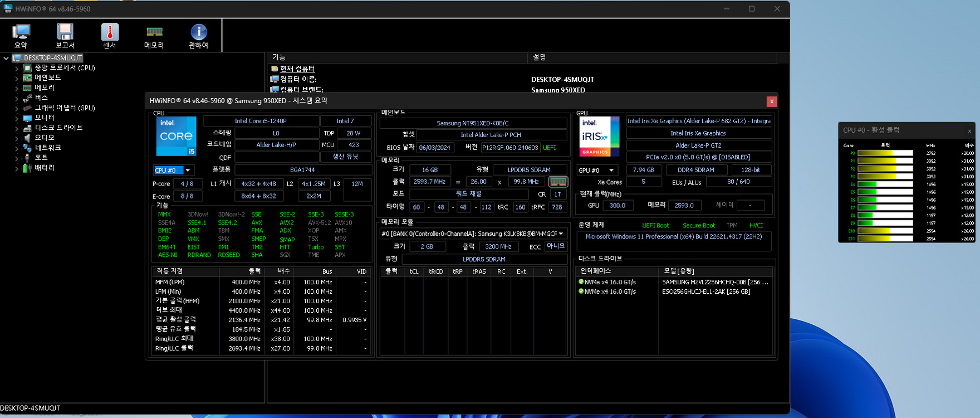Expand the 디스크 드라이브 tree node
The height and width of the screenshot is (418, 980).
coord(16,129)
